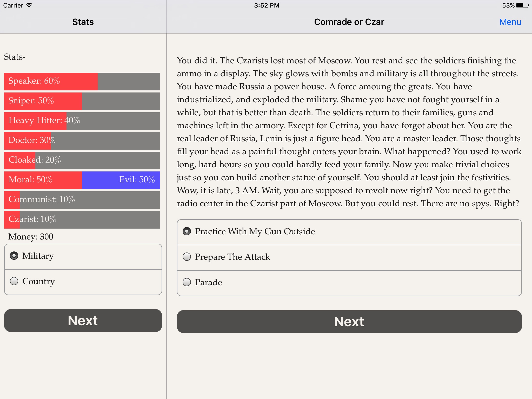Viewport: 532px width, 399px height.
Task: Click the Speaker stat bar
Action: click(83, 81)
